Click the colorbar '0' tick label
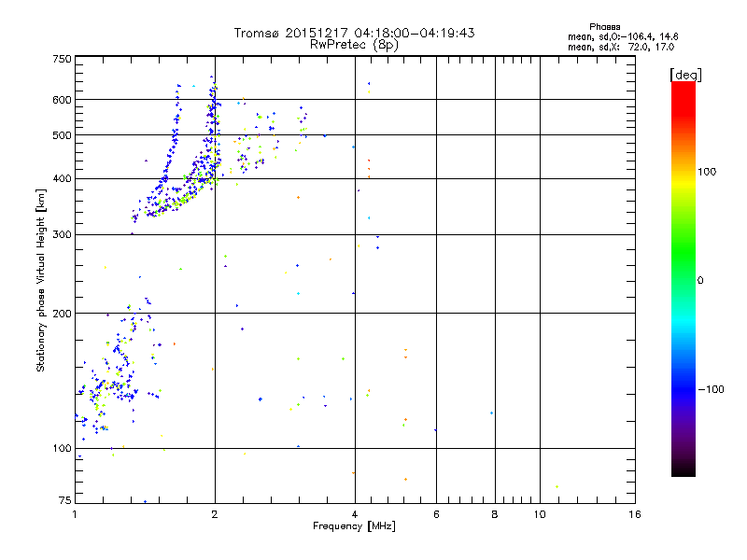This screenshot has width=747, height=560. tap(700, 281)
